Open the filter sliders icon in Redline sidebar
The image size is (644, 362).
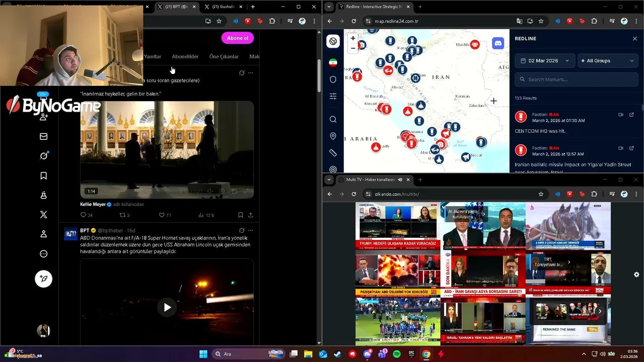click(333, 96)
